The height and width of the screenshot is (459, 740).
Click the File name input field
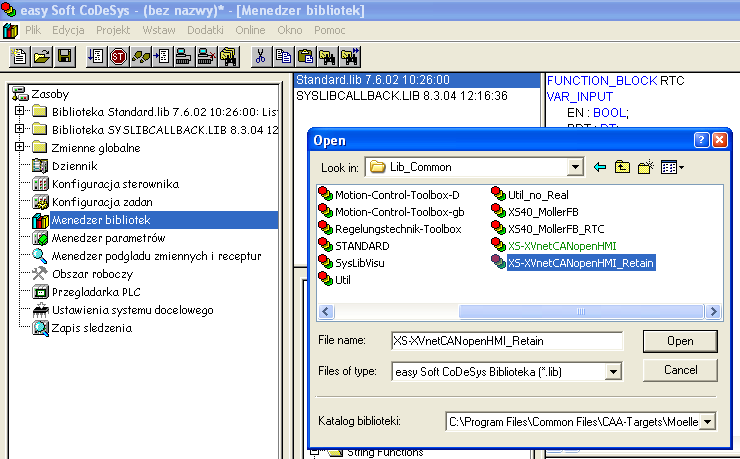tap(507, 341)
